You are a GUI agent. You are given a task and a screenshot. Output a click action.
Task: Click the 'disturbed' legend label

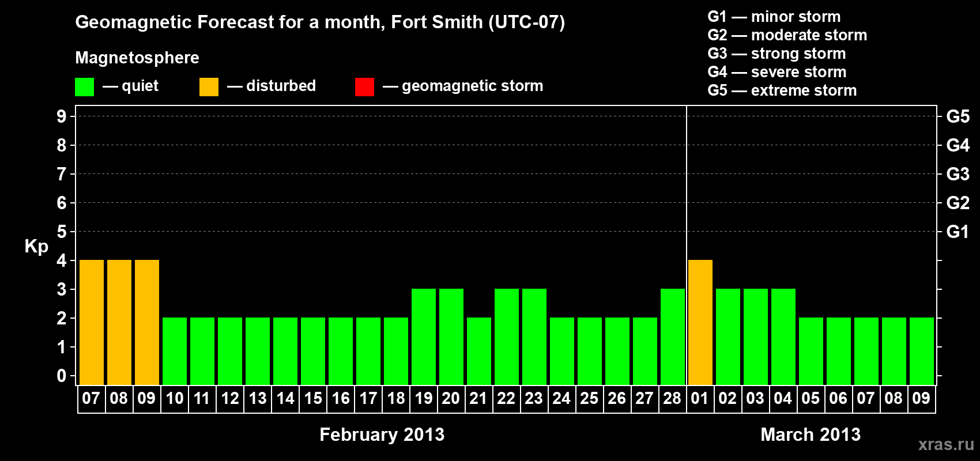(x=281, y=86)
